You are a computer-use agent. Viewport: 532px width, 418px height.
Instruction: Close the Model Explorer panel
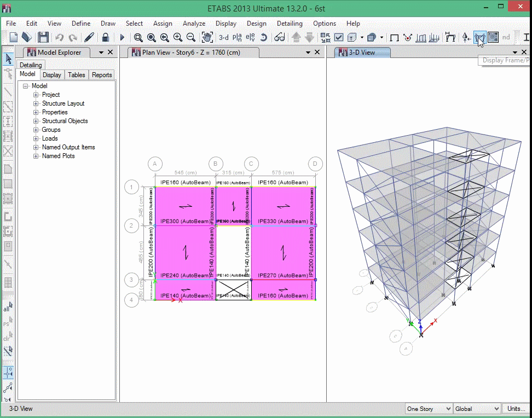[x=111, y=52]
